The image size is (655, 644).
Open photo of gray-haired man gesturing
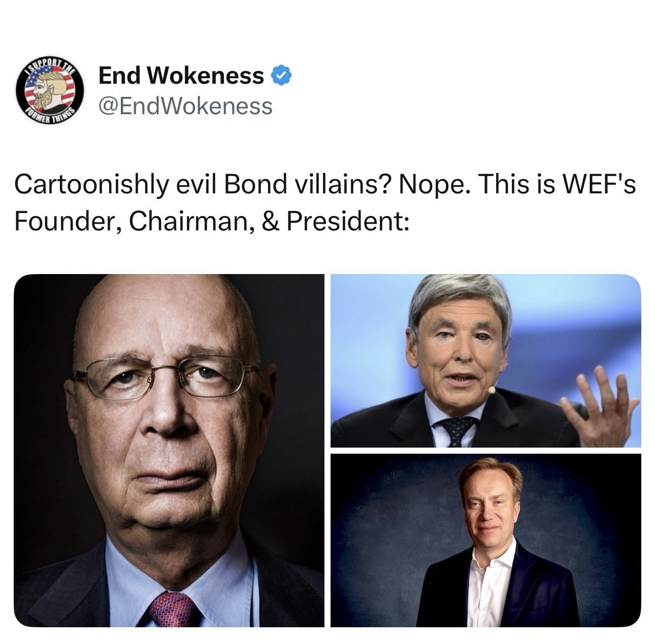486,361
